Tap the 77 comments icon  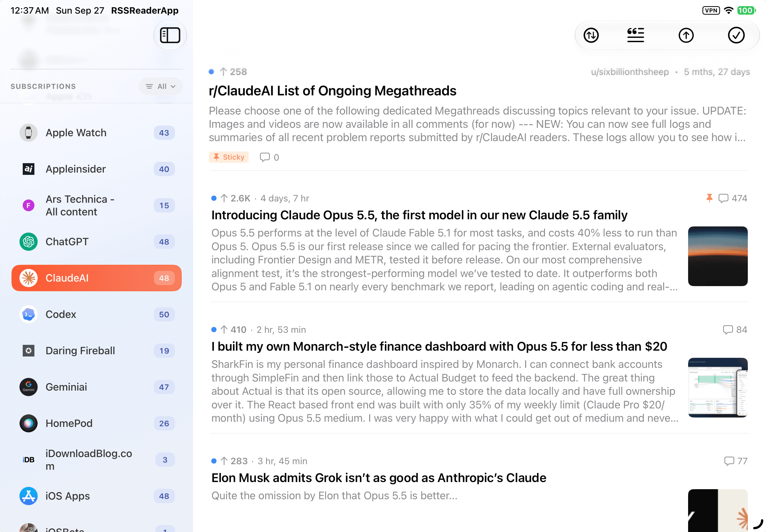729,461
